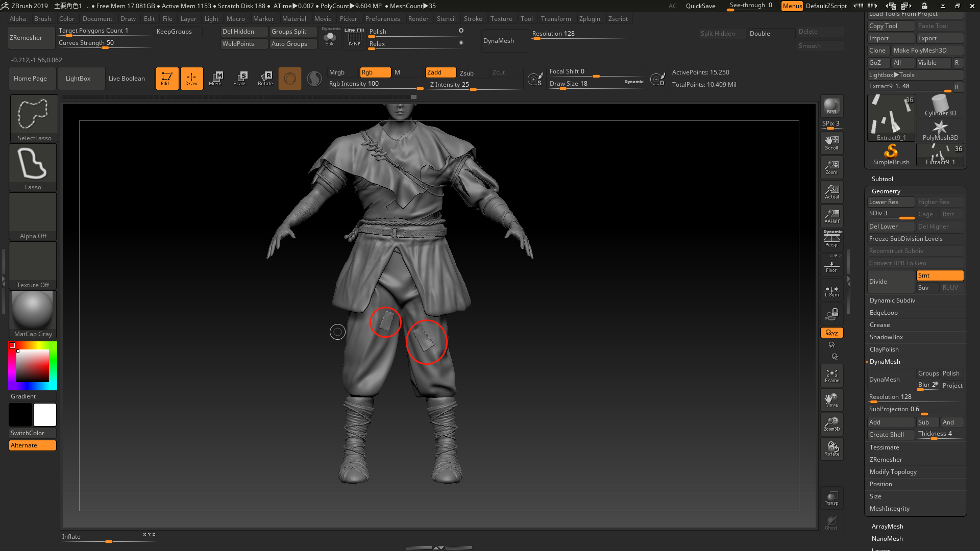
Task: Expand the ShadowBox section
Action: tap(886, 337)
